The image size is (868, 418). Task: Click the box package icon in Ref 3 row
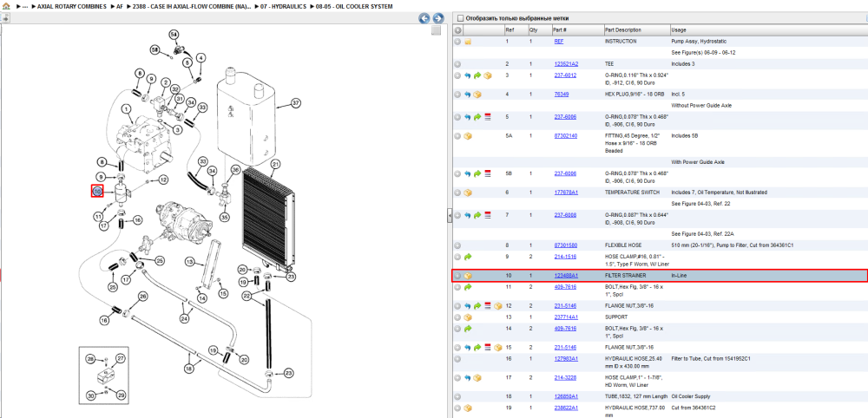click(487, 75)
